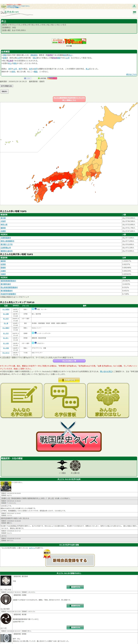The width and height of the screenshot is (138, 644).
Task: Open the 佐賀県 ratio ranking link
Action: click(x=3, y=264)
